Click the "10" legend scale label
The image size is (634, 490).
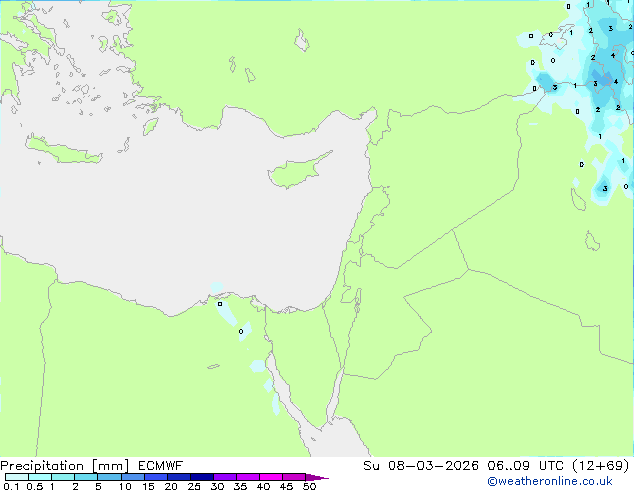coord(125,486)
